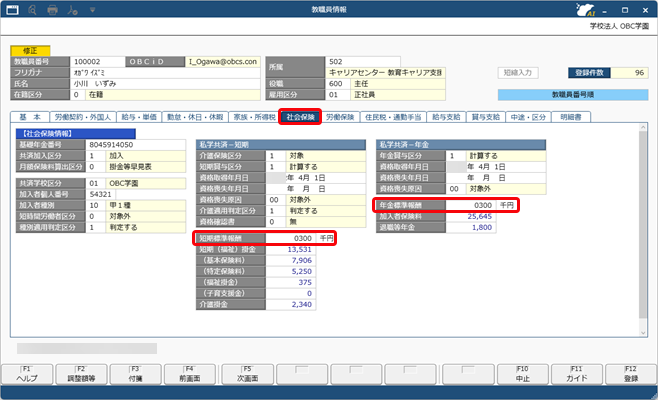Click the 年金賞与区分 code field
The image size is (658, 400).
tap(456, 156)
